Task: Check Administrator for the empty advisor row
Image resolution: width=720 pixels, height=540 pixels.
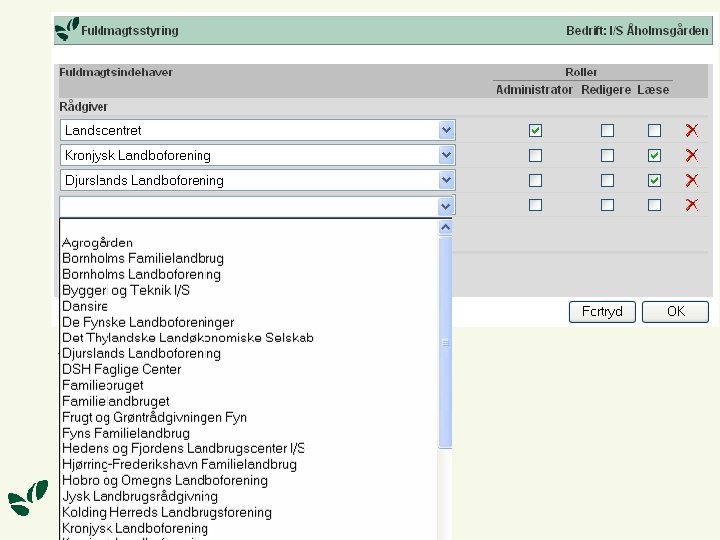Action: (535, 205)
